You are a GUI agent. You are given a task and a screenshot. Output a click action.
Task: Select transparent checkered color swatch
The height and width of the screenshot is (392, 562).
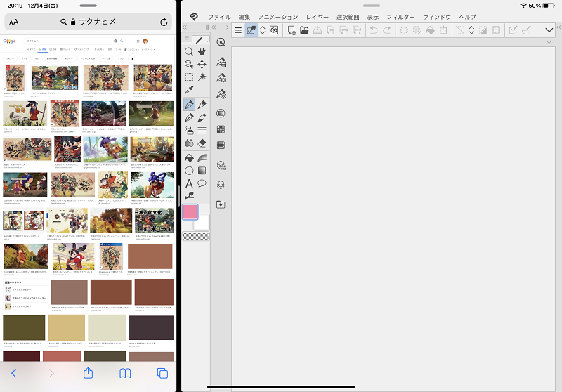[x=196, y=237]
